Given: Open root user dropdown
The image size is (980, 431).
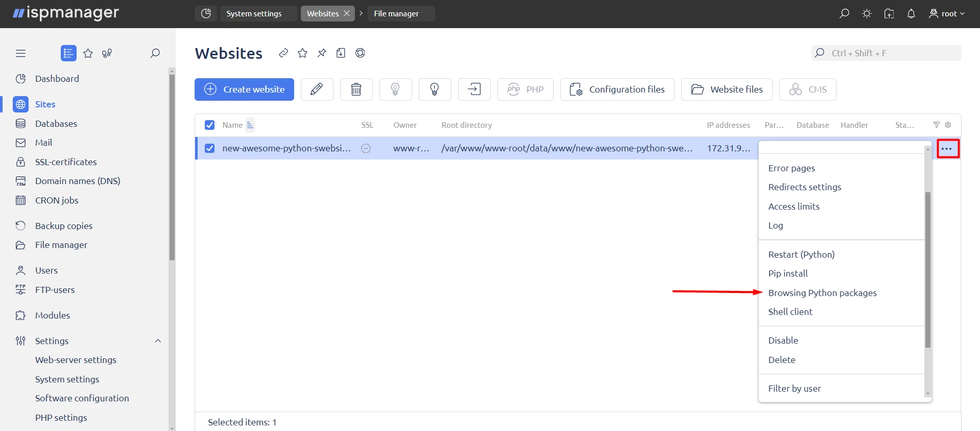Looking at the screenshot, I should click(947, 13).
